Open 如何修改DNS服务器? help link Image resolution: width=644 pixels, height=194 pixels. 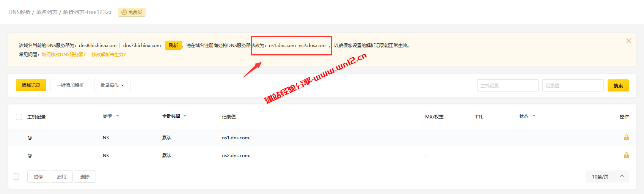pyautogui.click(x=64, y=55)
